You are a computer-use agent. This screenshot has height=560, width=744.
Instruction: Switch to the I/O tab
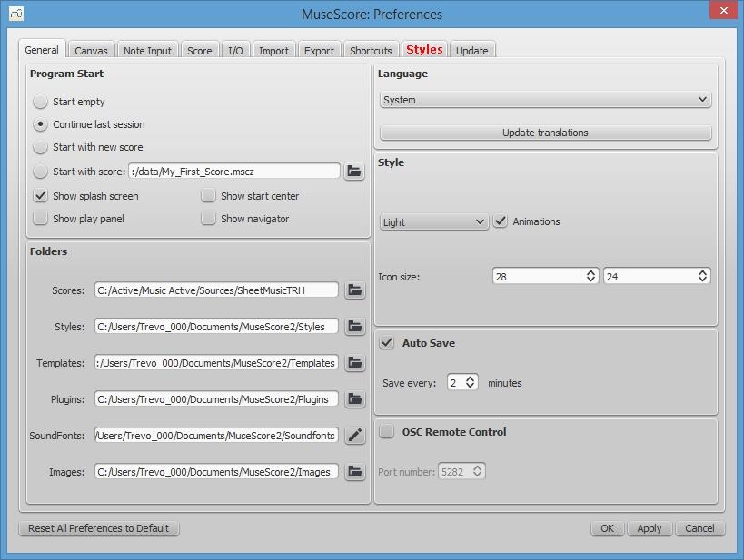[x=235, y=50]
